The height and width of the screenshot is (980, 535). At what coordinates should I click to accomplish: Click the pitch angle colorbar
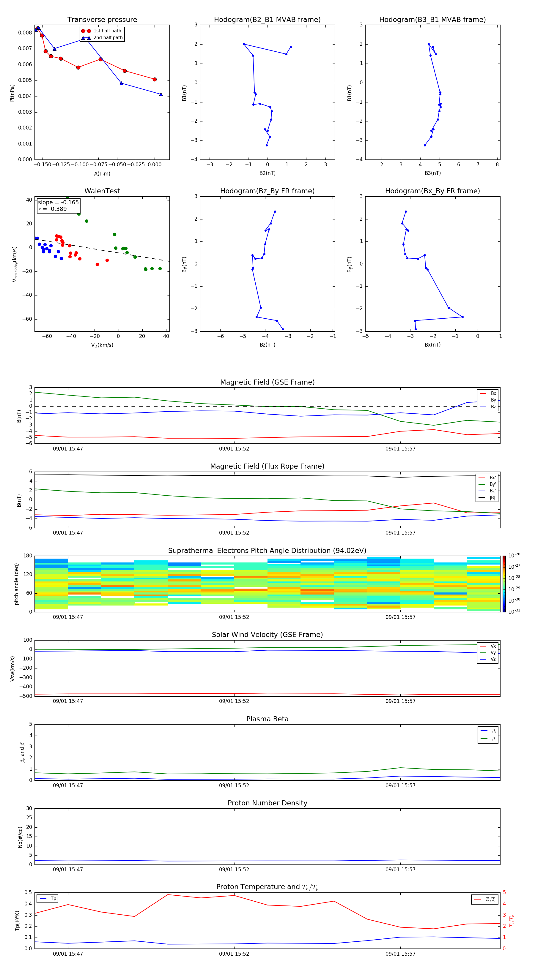504,584
